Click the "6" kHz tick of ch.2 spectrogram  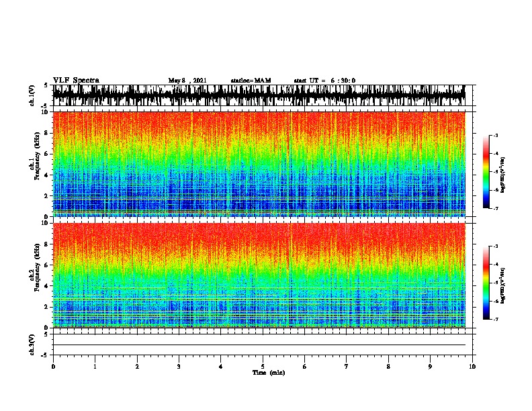pos(46,265)
